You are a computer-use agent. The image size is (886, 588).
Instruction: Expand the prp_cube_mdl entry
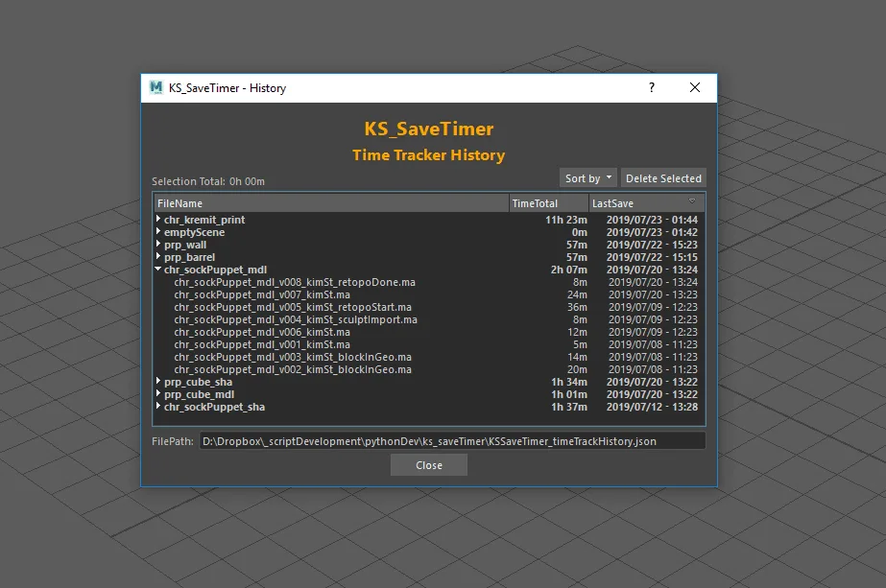tap(158, 394)
